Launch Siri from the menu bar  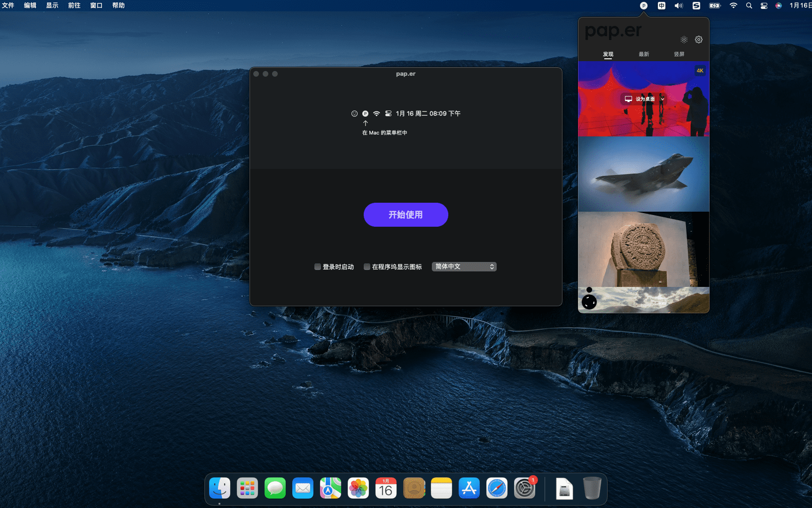click(779, 6)
